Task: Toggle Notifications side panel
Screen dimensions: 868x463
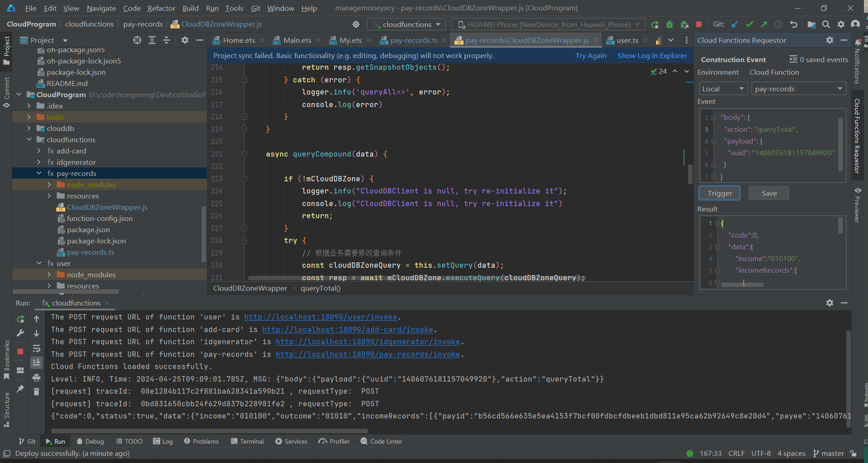Action: coord(857,61)
